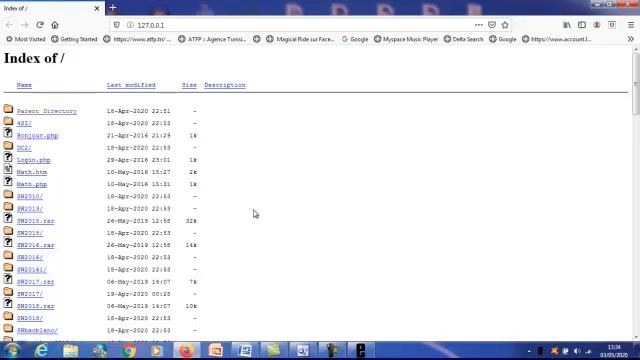Click the folder icon beside Parent Directory

(8, 109)
